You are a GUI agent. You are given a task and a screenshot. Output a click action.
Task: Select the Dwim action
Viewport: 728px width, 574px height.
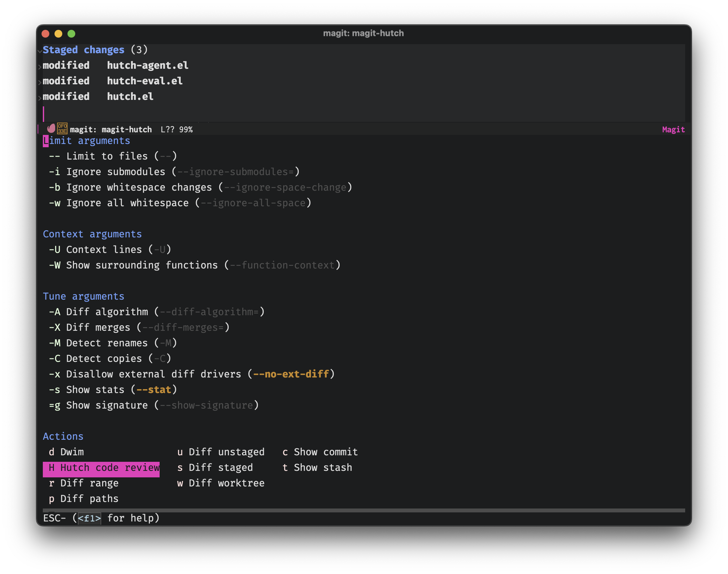[x=67, y=453]
